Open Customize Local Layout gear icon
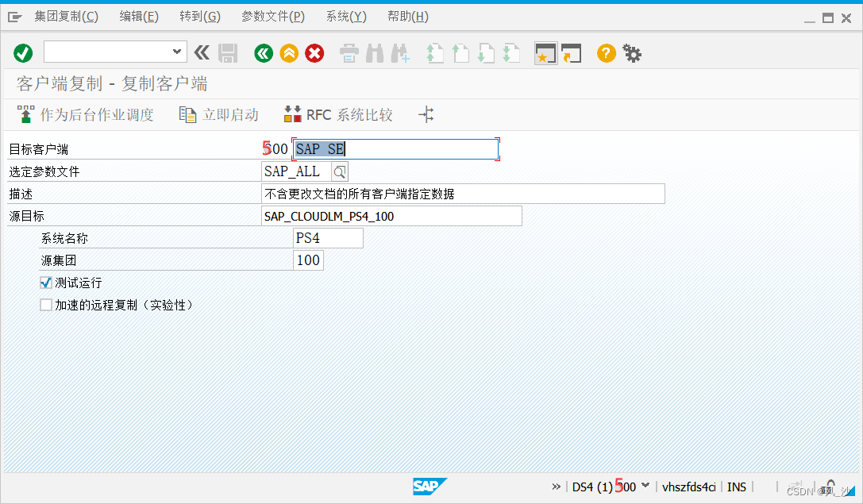The width and height of the screenshot is (863, 504). click(632, 53)
